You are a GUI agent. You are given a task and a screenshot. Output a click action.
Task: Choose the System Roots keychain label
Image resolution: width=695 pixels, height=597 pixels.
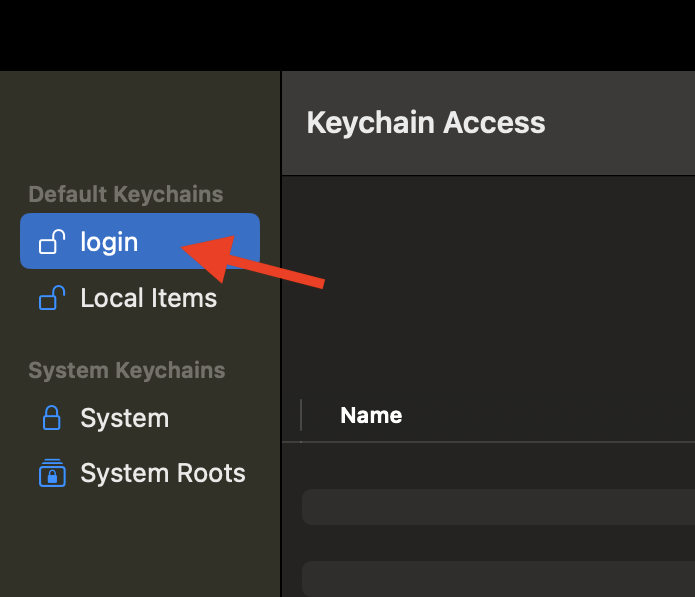click(x=162, y=473)
